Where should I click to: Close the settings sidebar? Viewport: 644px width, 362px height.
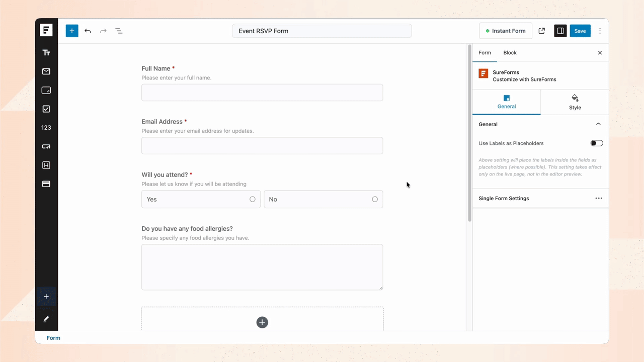tap(600, 53)
